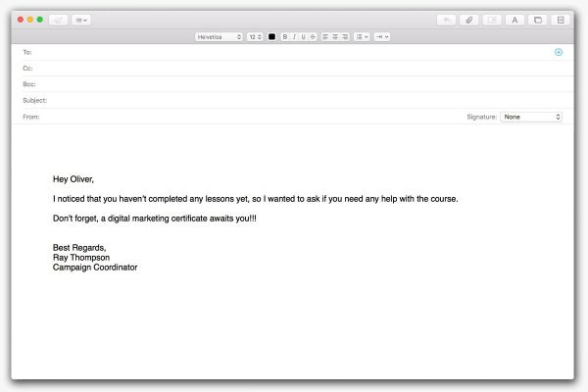588x392 pixels.
Task: Open the photo browser toolbar icon
Action: (538, 20)
